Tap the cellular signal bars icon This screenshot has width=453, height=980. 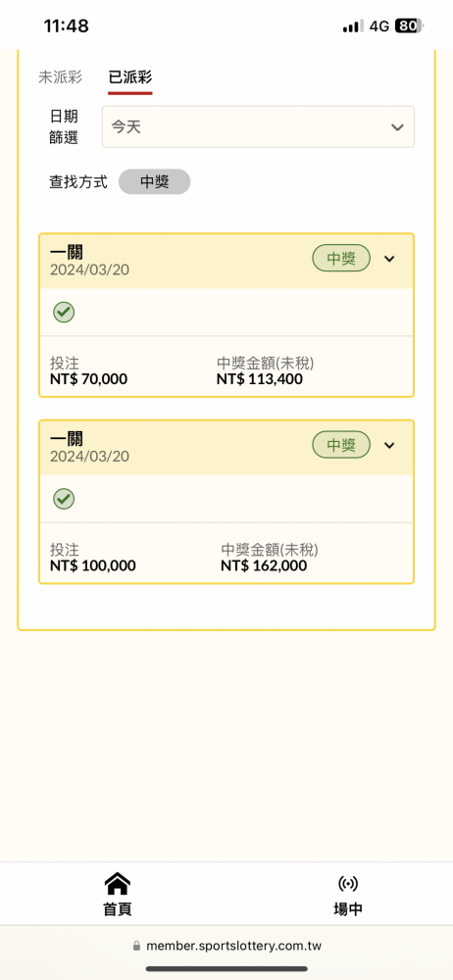[x=353, y=26]
